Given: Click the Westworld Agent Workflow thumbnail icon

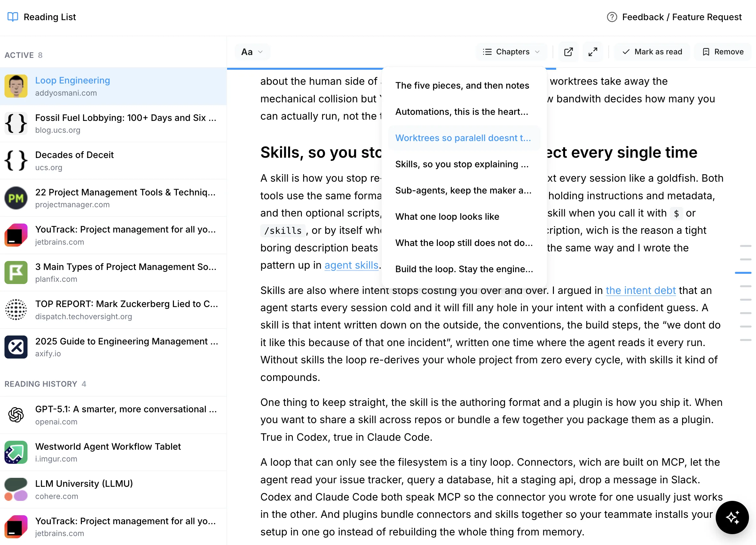Looking at the screenshot, I should coord(16,452).
